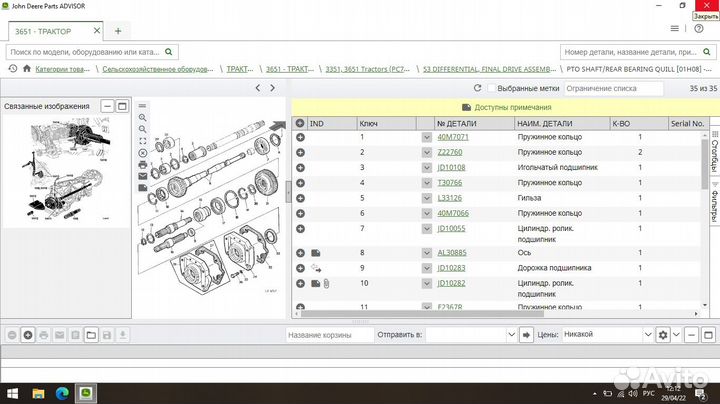Open the Фильтры side panel

(x=715, y=202)
